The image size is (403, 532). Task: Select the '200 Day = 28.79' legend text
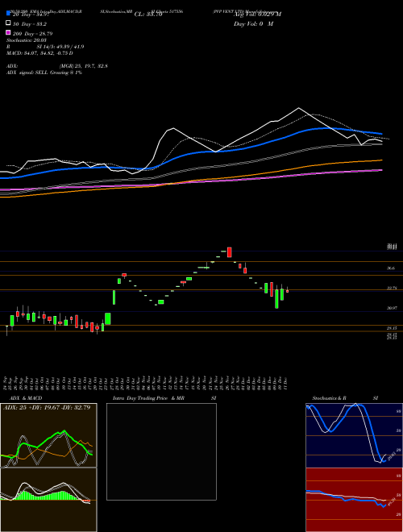(32, 34)
